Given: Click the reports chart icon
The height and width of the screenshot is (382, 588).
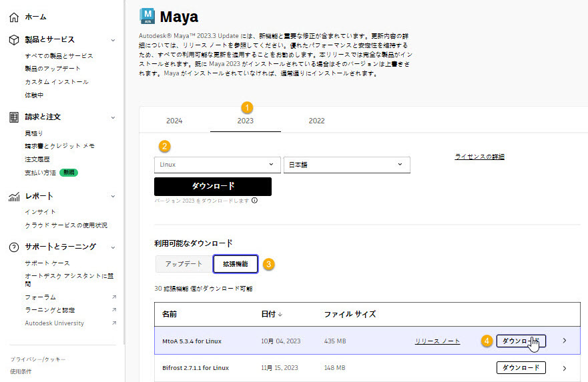Looking at the screenshot, I should coord(14,197).
